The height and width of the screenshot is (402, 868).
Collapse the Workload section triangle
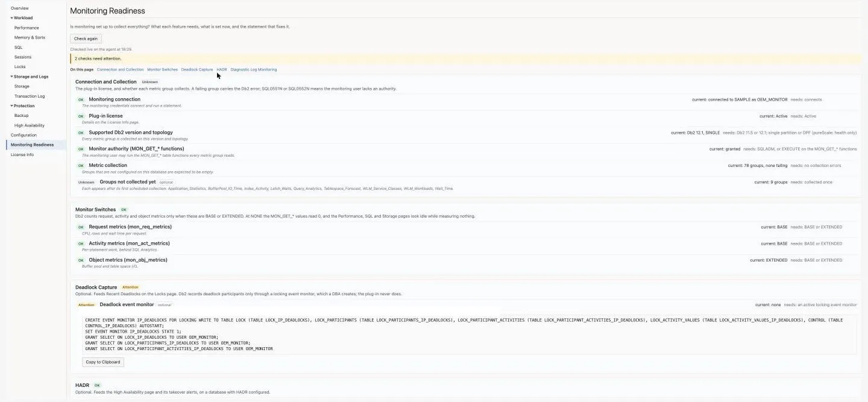point(11,18)
